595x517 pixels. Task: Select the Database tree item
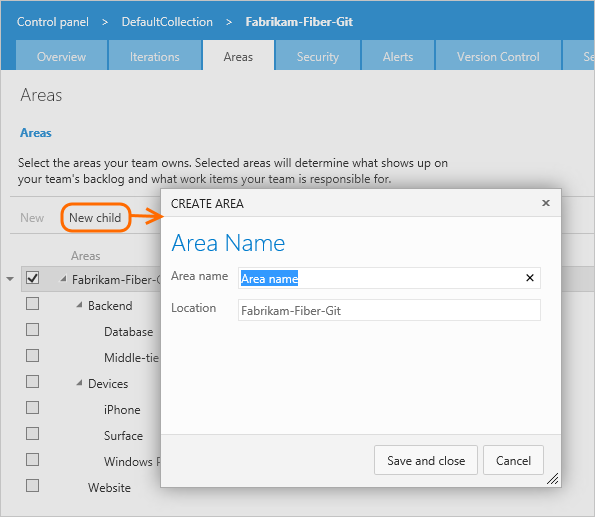pos(129,331)
